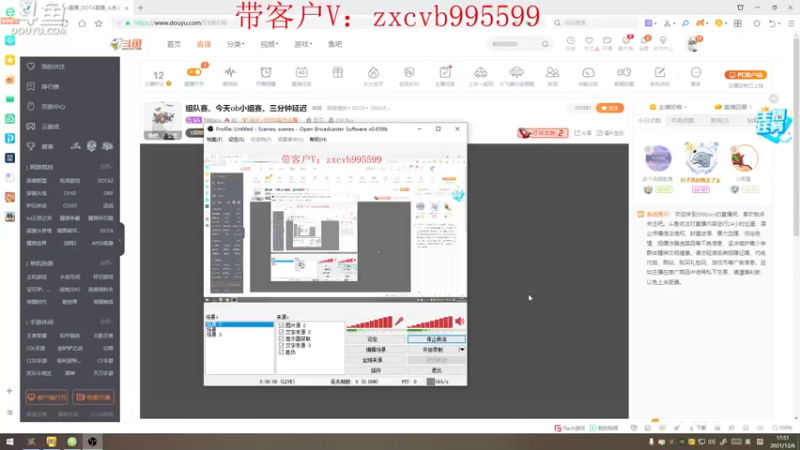This screenshot has height=450, width=800.
Task: Open 直播回看 link in right panel
Action: pos(734,107)
